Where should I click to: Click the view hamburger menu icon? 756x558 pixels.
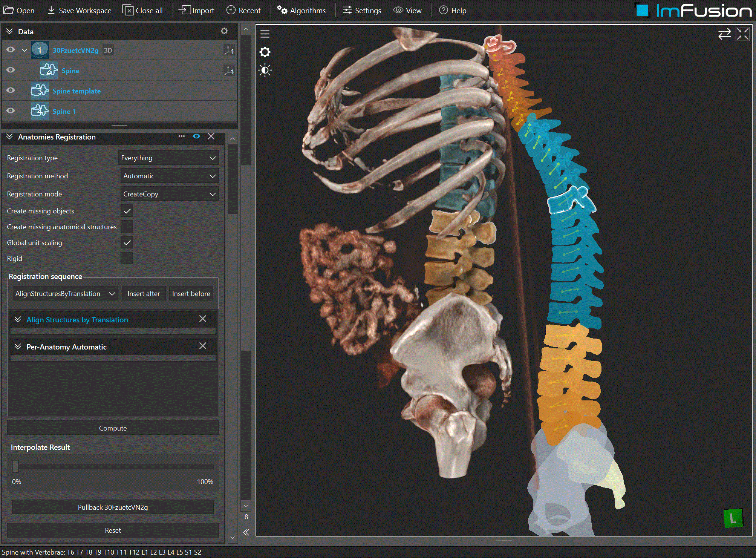(x=265, y=34)
